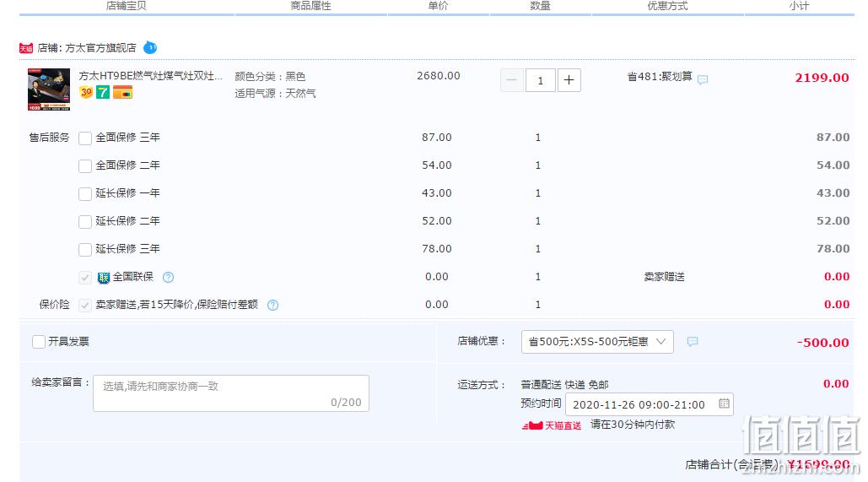Enable the 开具发票 invoice checkbox
868x482 pixels.
pos(39,342)
